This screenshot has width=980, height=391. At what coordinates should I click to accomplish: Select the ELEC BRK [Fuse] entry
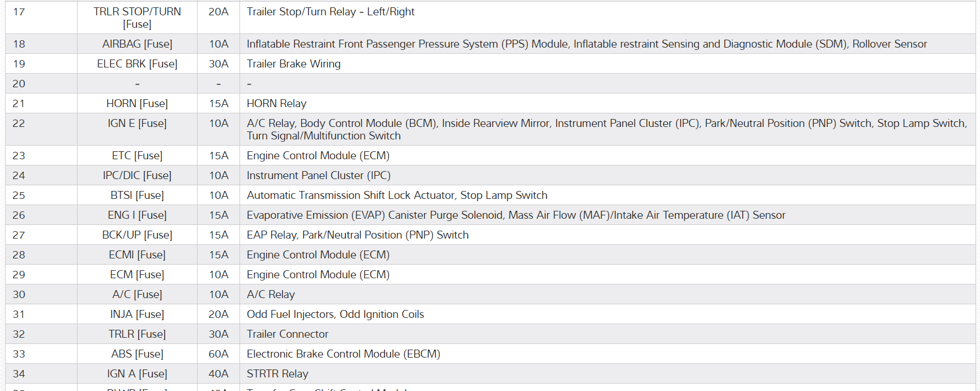[137, 64]
